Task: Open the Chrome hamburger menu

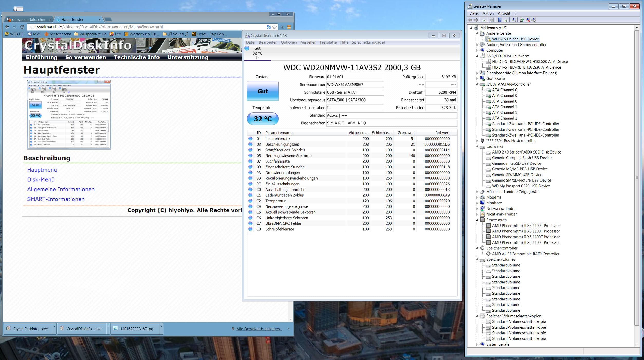Action: pyautogui.click(x=289, y=27)
